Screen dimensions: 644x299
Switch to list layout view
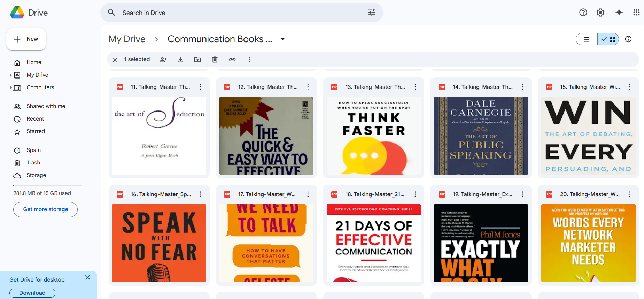587,39
